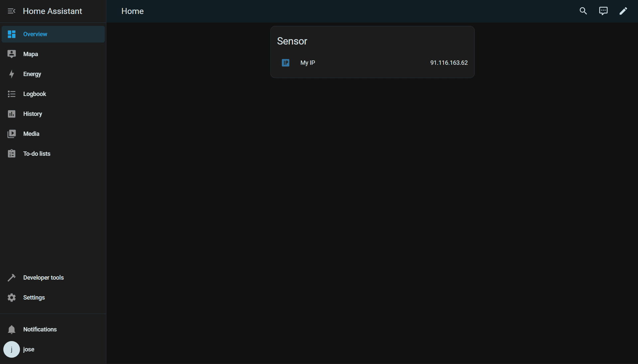Show Notifications panel
This screenshot has height=364, width=638.
tap(40, 329)
